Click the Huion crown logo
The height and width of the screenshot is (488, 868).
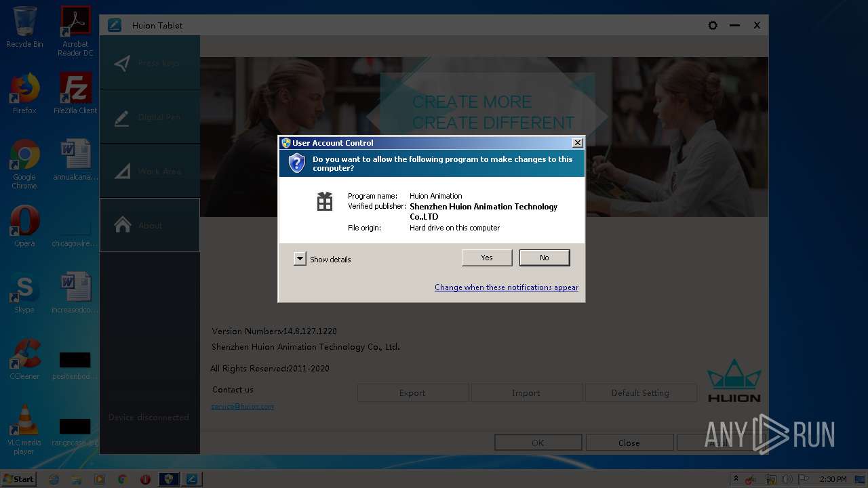(734, 381)
